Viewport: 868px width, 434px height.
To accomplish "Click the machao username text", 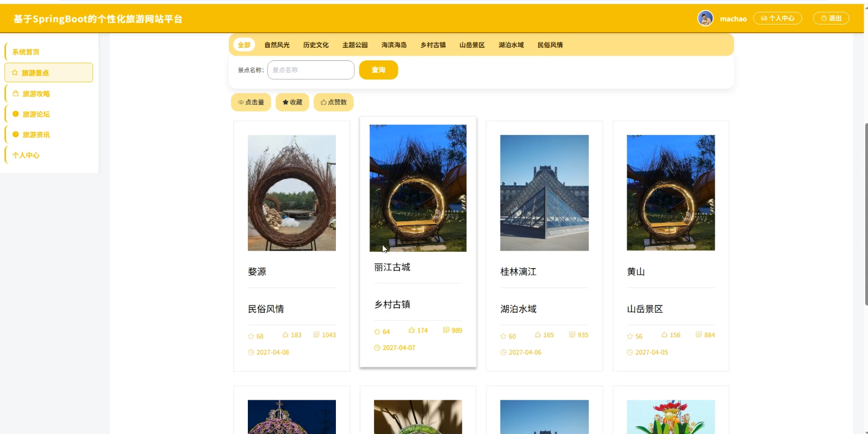I will (733, 19).
